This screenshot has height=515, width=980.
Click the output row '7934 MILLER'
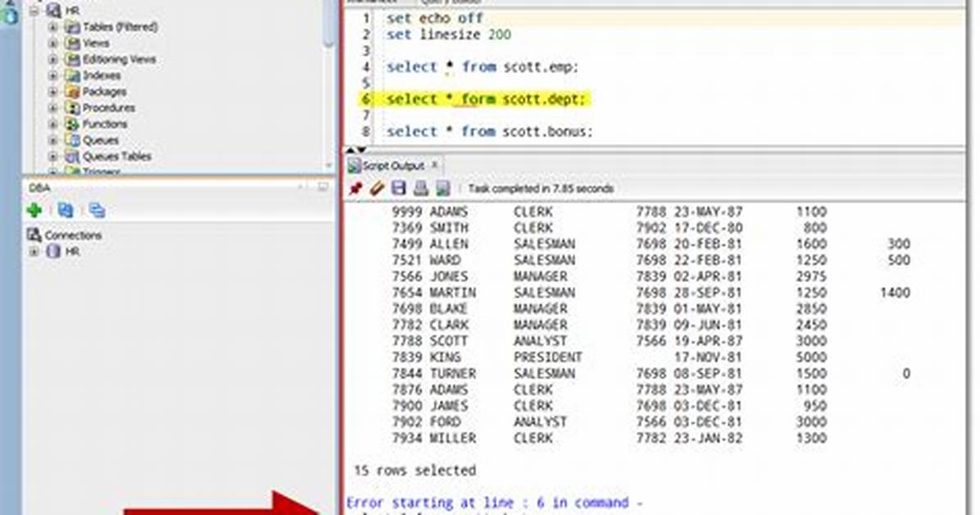tap(610, 438)
